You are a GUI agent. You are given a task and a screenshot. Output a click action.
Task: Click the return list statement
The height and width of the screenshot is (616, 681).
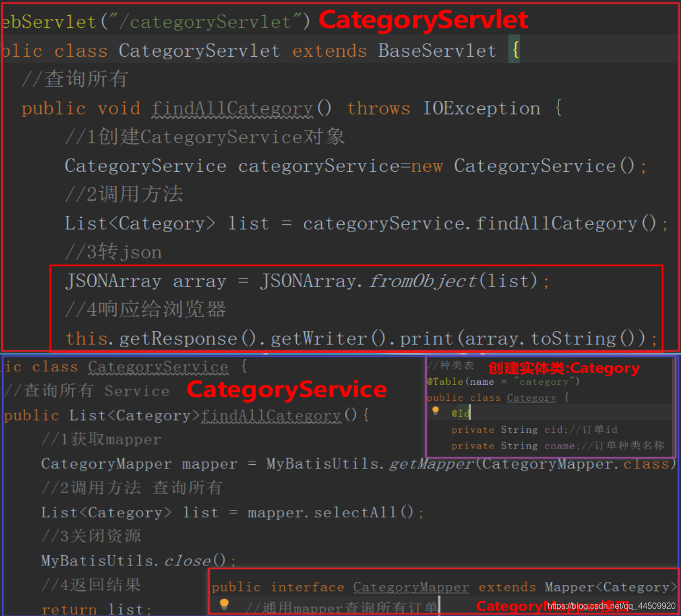(x=96, y=609)
